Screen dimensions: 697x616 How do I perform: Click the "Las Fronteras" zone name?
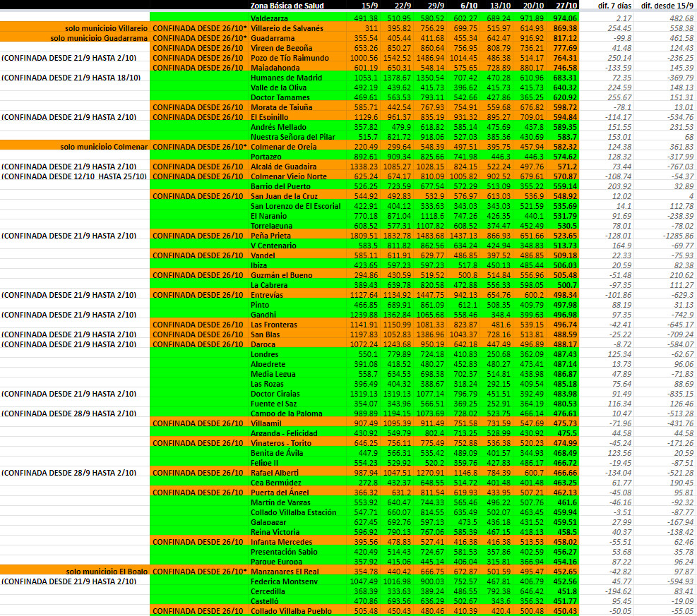(274, 325)
